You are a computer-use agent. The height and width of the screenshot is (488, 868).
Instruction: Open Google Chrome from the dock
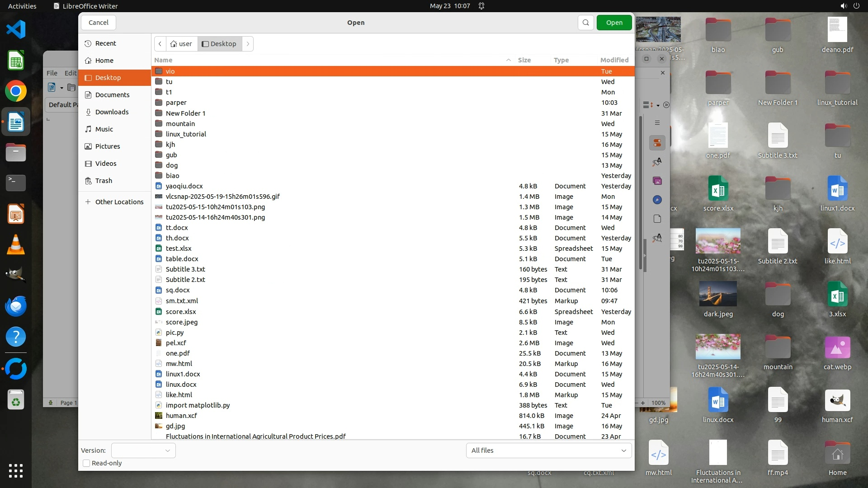[16, 91]
